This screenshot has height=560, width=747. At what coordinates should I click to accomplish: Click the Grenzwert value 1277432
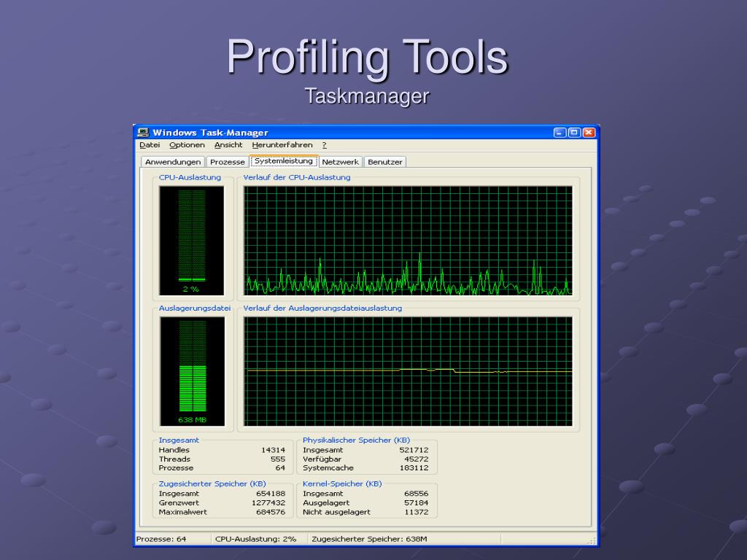click(268, 503)
